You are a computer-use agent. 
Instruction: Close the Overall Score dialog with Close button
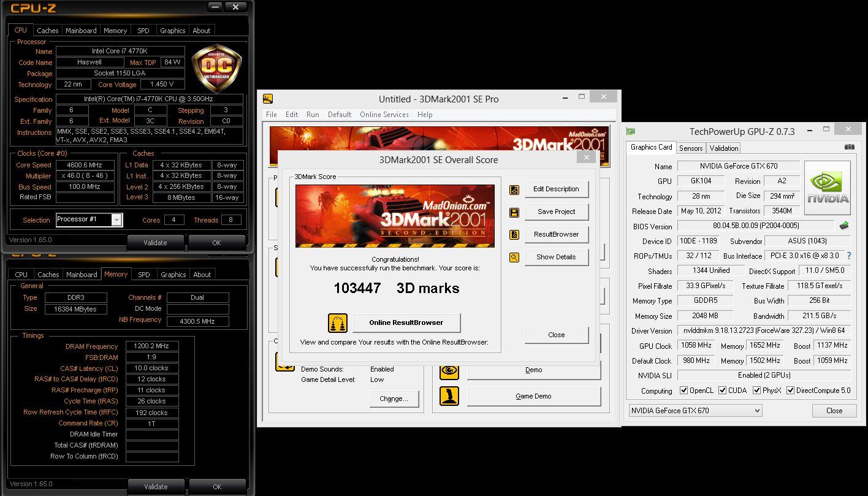557,335
